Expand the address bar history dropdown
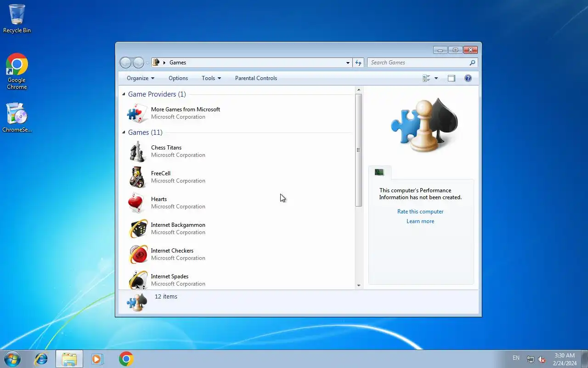 (348, 63)
